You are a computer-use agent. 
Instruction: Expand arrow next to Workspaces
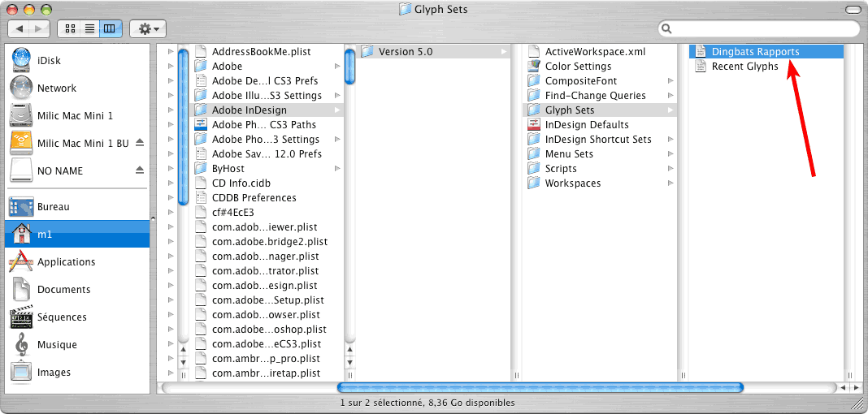point(671,183)
